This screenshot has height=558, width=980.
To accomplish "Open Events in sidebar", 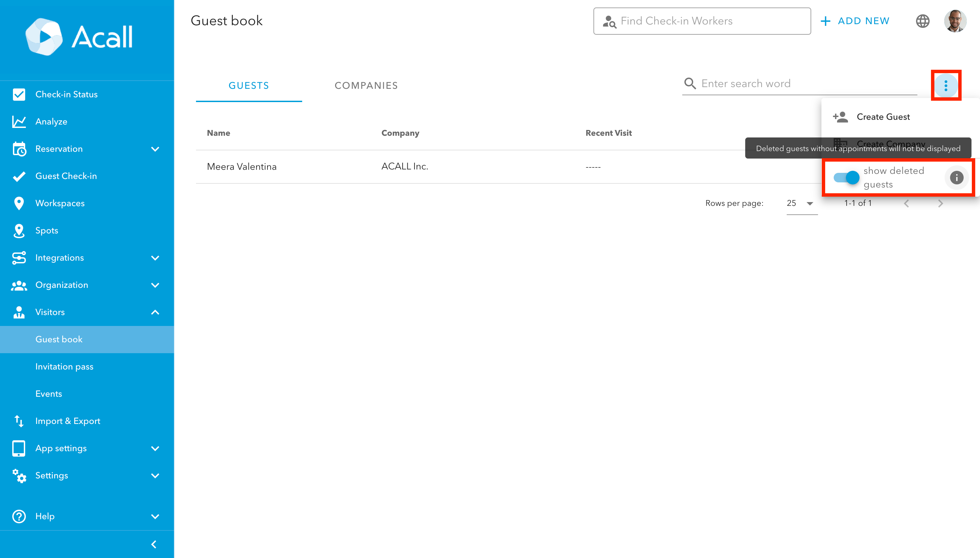I will 87,394.
